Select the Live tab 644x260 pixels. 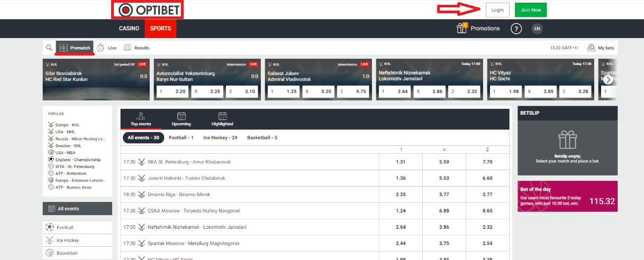pos(107,48)
